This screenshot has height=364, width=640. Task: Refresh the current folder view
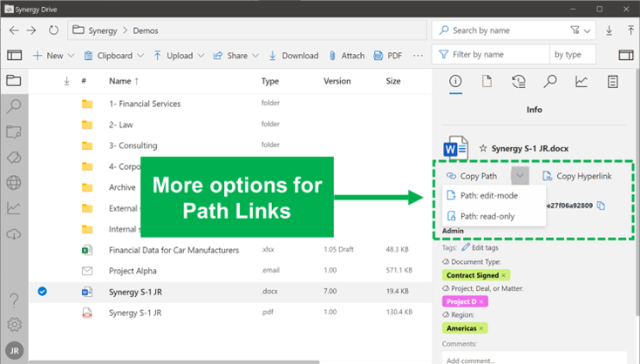pos(53,30)
